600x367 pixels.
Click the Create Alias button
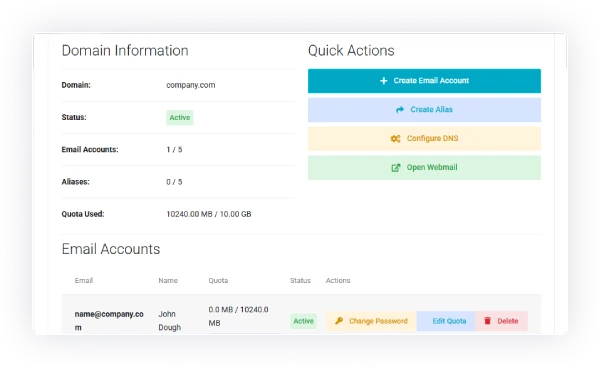tap(424, 110)
